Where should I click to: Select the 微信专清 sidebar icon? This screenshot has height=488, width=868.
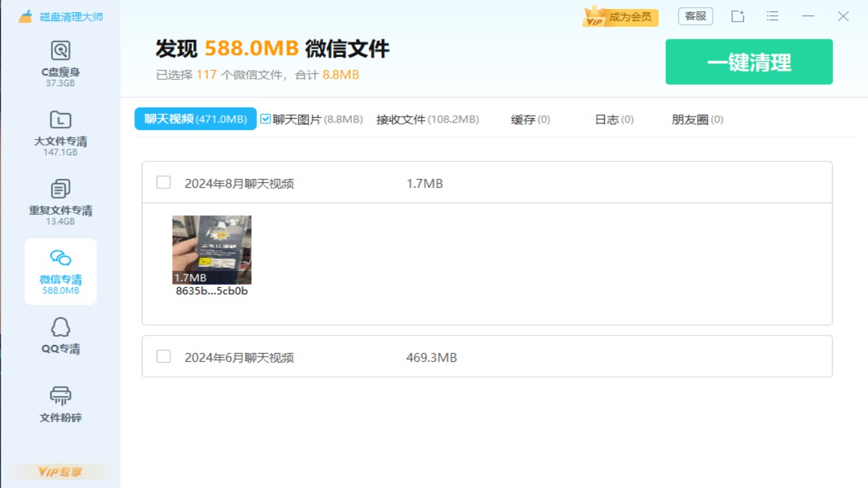point(60,258)
